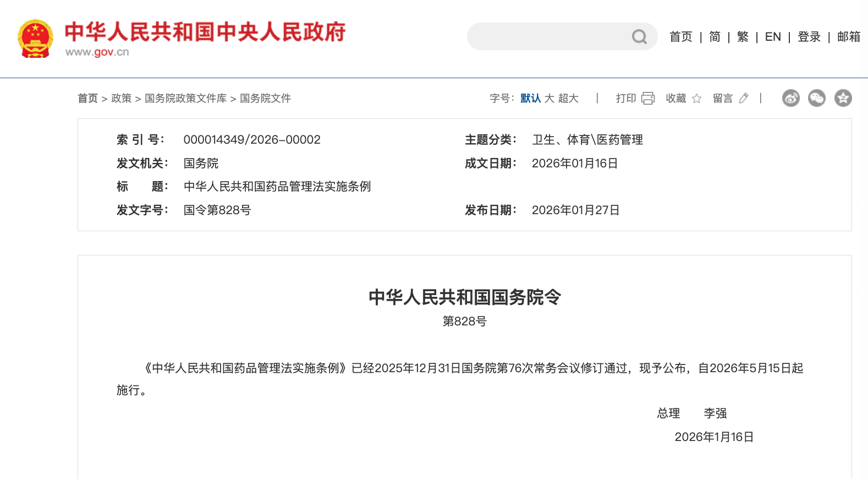Switch site language to EN
Screen dimensions: 868x479
click(772, 37)
